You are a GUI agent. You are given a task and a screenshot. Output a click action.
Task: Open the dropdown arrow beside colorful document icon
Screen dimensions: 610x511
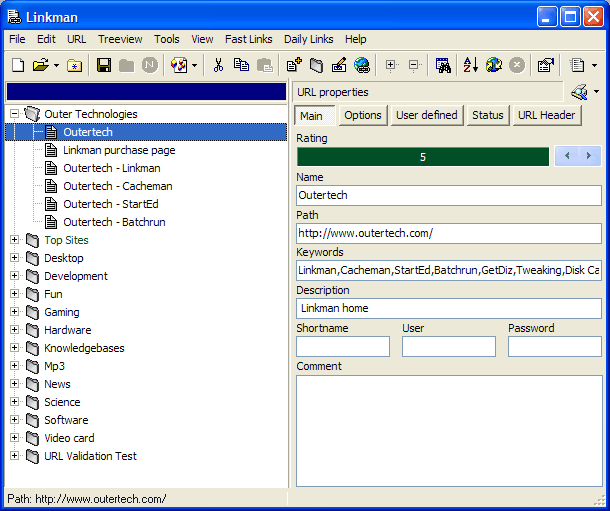tap(195, 65)
